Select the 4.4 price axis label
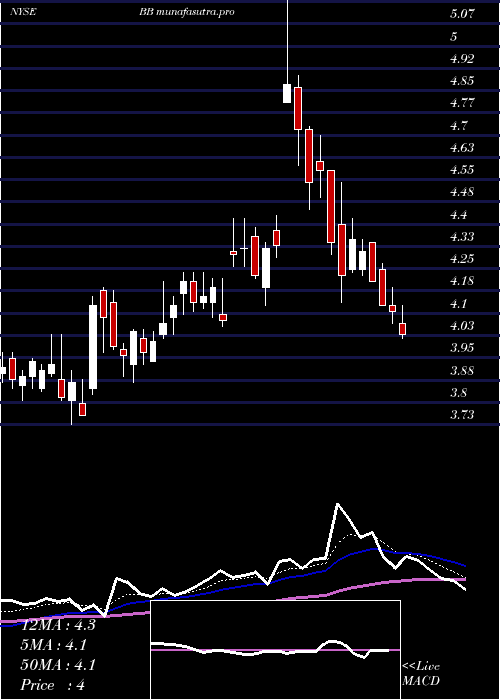Viewport: 500px width, 700px height. click(x=458, y=215)
